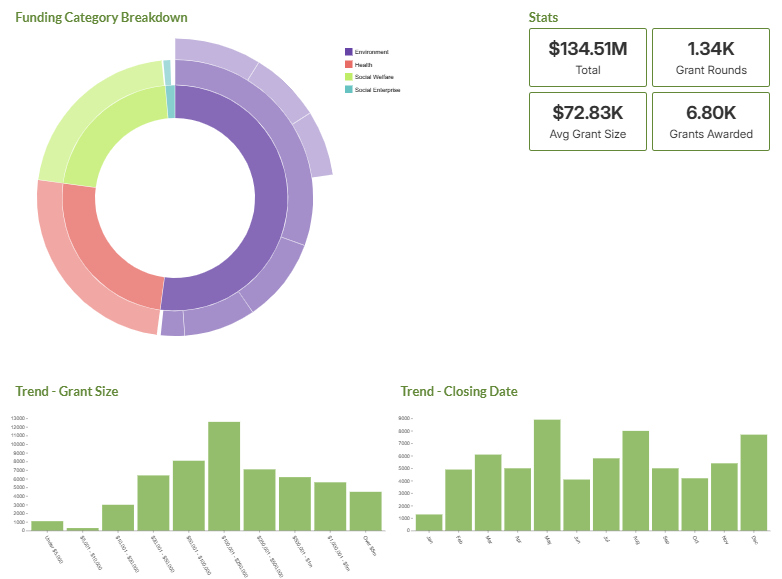Select the Social Welfare legend label

(x=373, y=77)
